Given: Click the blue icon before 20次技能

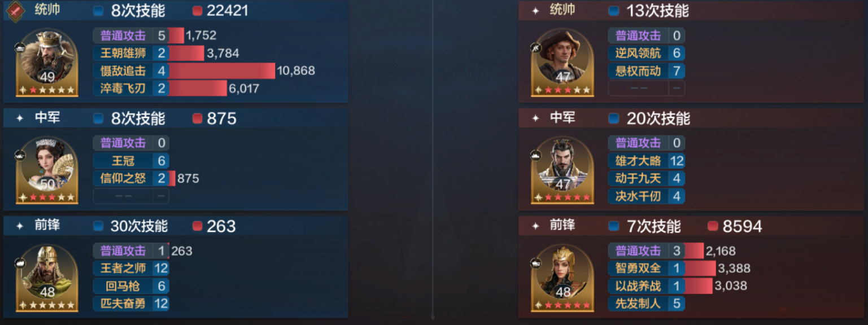Looking at the screenshot, I should point(614,118).
